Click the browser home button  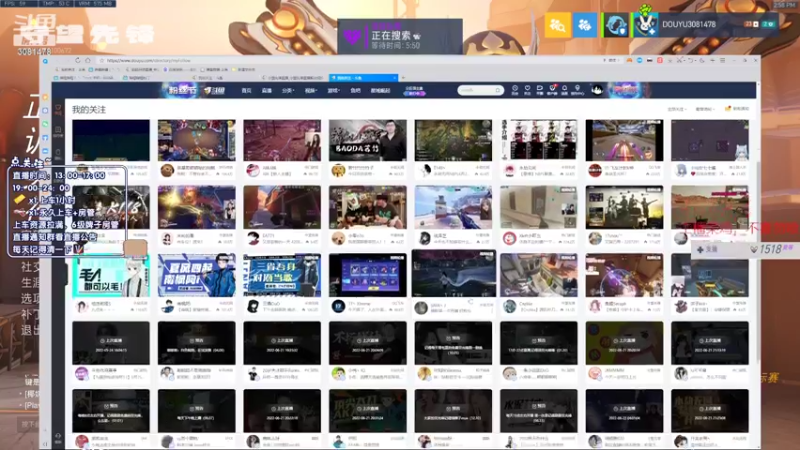pos(88,60)
